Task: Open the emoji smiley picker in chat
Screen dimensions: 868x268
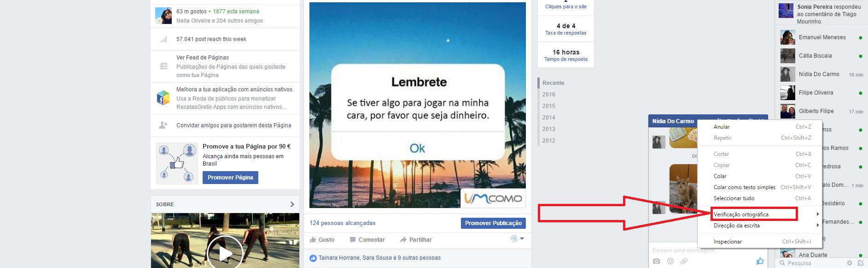Action: click(x=670, y=262)
